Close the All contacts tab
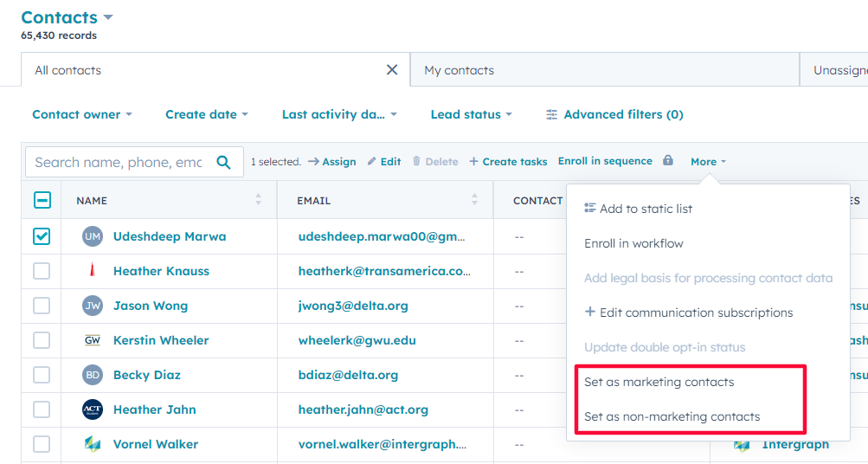This screenshot has height=464, width=868. coord(392,70)
